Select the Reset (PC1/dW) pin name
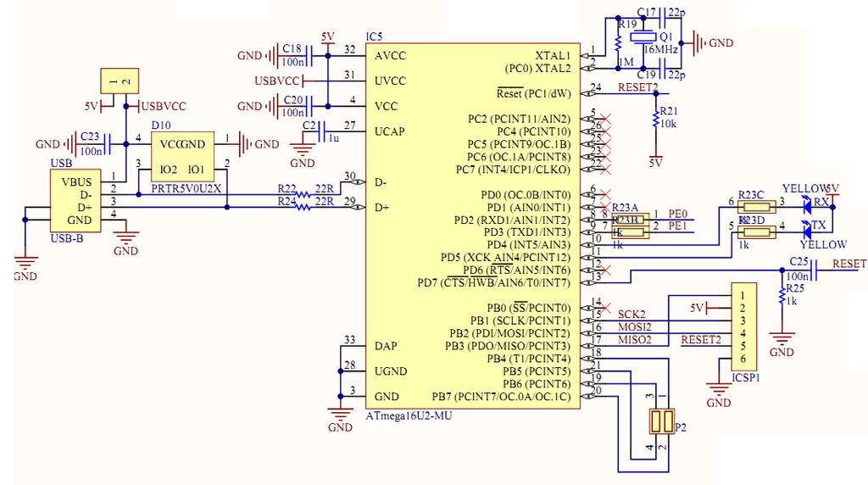 tap(533, 93)
